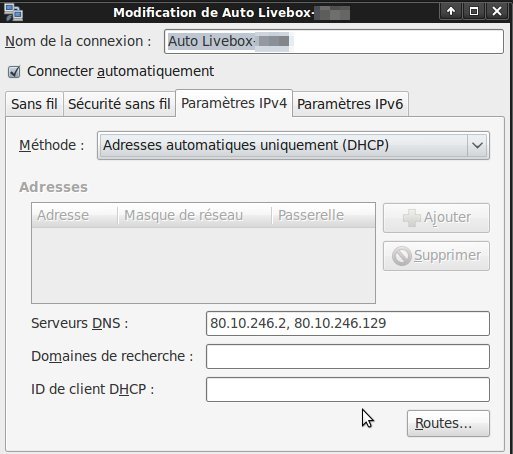Toggle Connecter automatiquement checkbox

point(14,72)
